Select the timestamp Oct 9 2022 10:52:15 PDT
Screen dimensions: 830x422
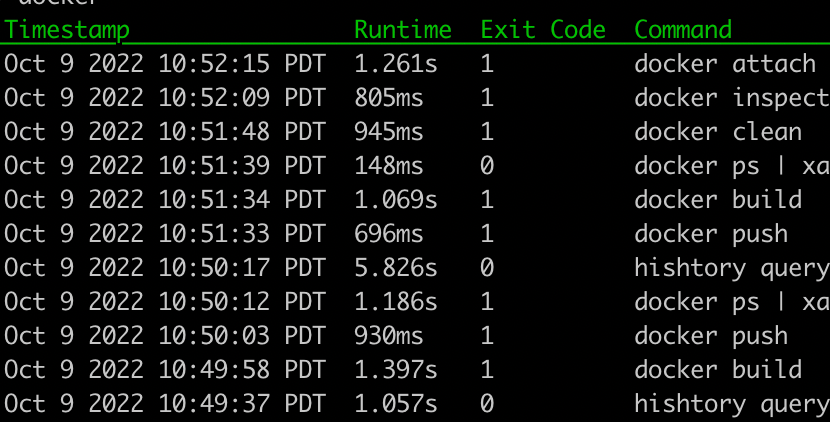[164, 64]
